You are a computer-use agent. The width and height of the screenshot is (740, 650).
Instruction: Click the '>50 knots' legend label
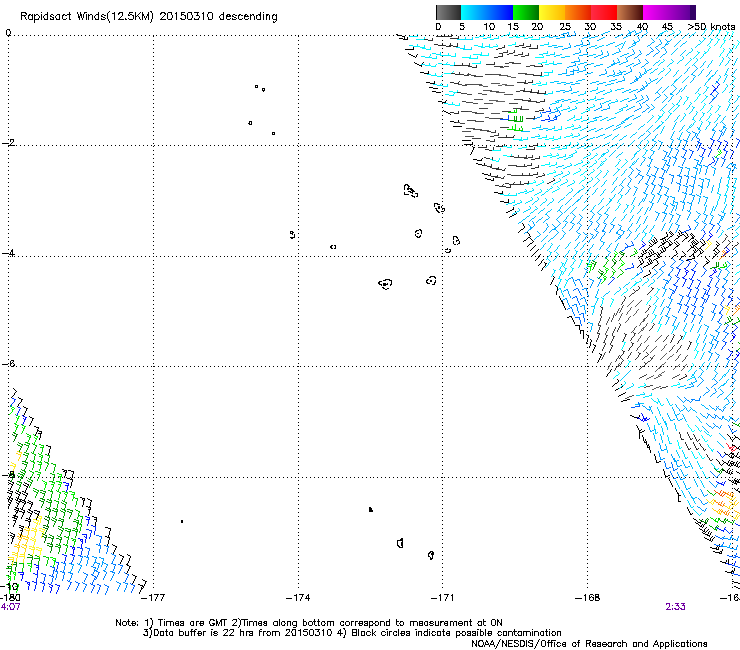711,27
